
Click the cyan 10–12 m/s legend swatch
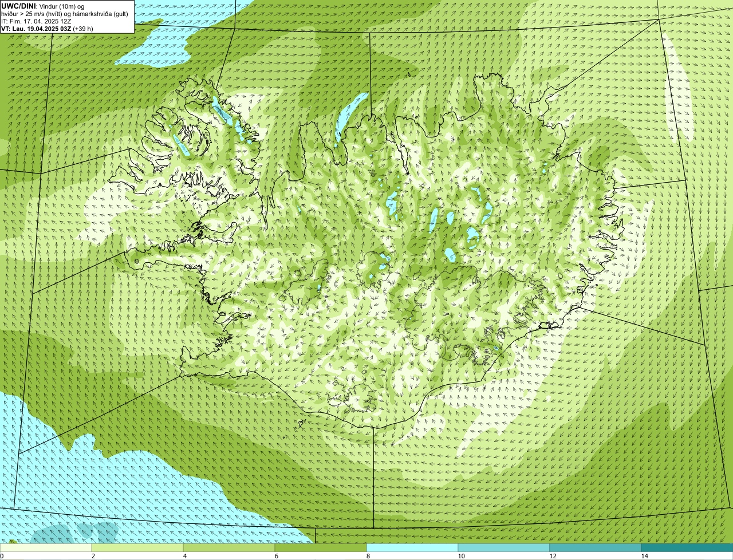click(504, 547)
